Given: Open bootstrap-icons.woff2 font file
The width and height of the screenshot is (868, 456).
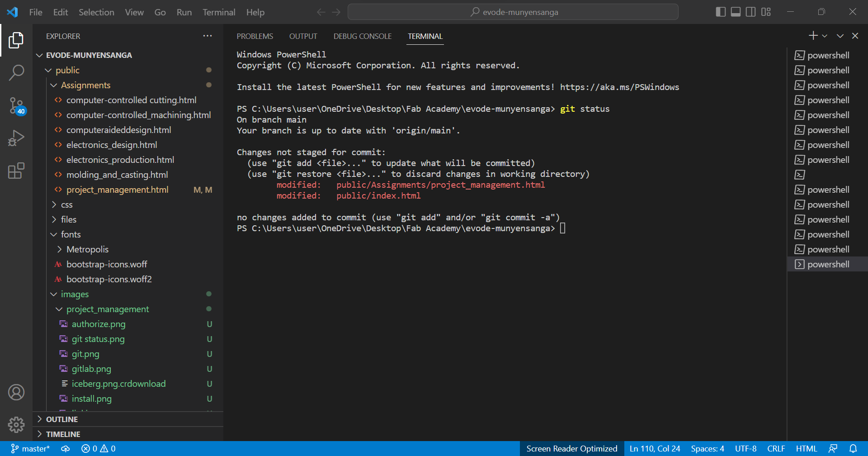Looking at the screenshot, I should (128, 279).
